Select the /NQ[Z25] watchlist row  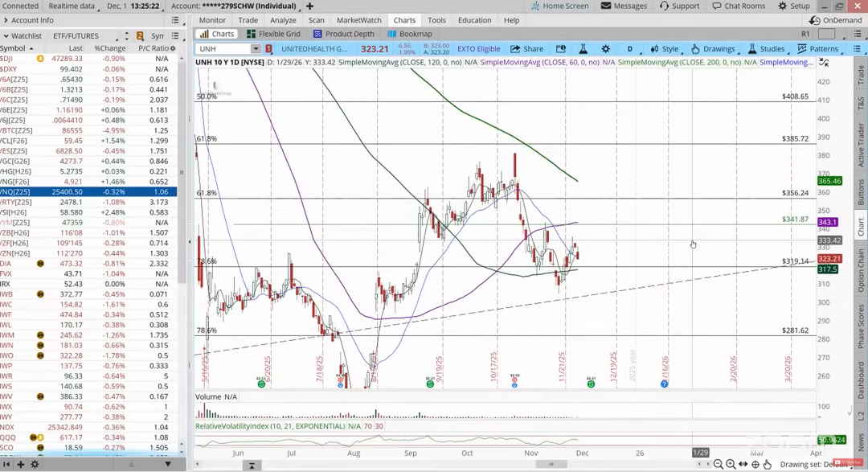point(88,191)
